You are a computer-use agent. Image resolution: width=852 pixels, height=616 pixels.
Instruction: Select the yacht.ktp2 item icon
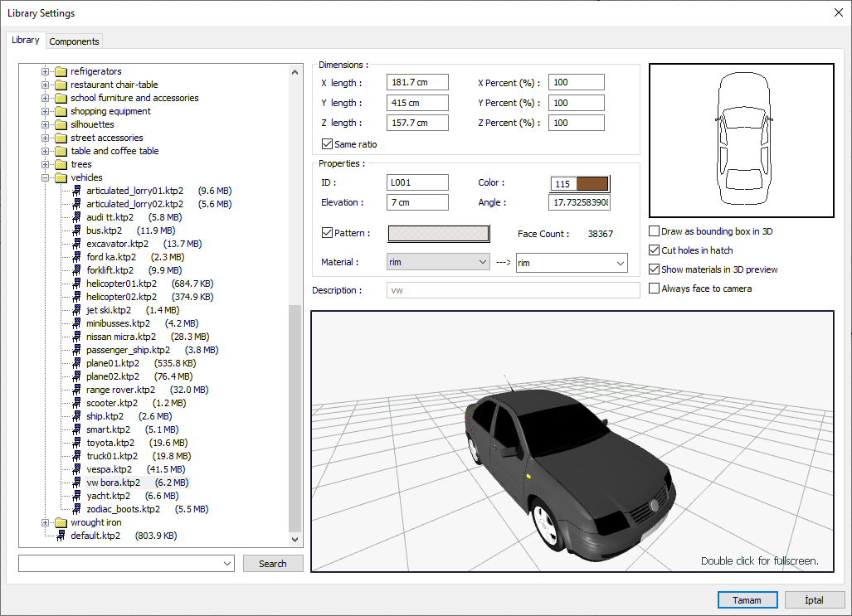[77, 496]
